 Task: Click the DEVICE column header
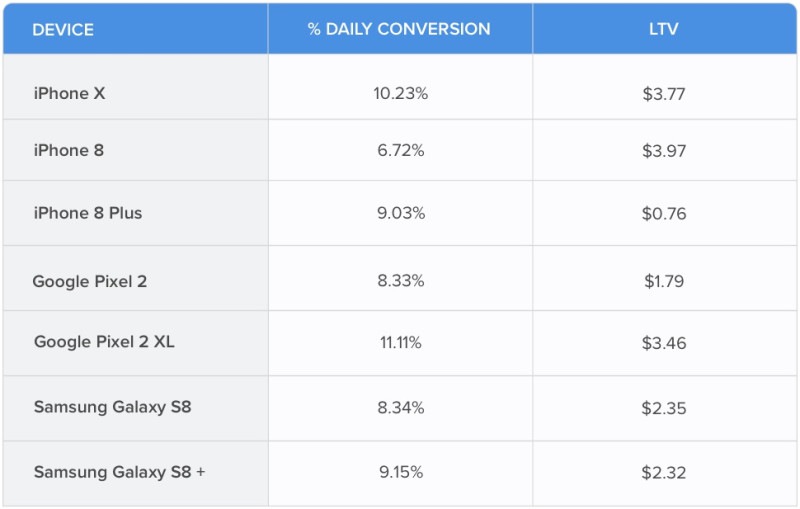[x=63, y=29]
